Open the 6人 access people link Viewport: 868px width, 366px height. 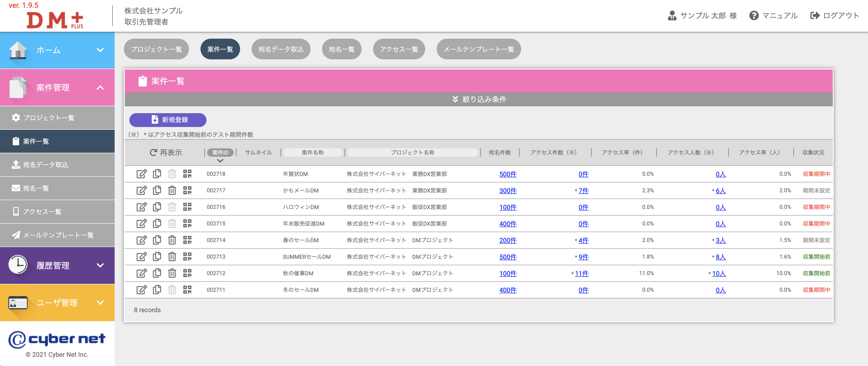click(x=720, y=190)
